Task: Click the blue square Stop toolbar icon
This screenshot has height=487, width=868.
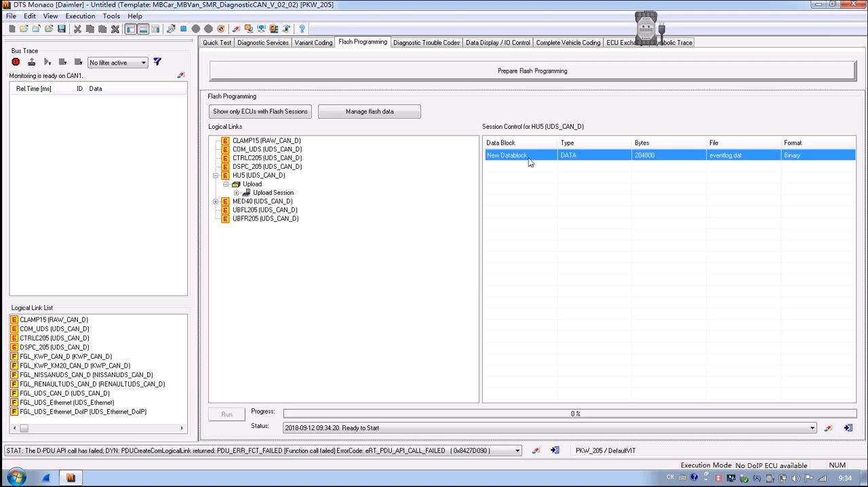Action: [183, 29]
